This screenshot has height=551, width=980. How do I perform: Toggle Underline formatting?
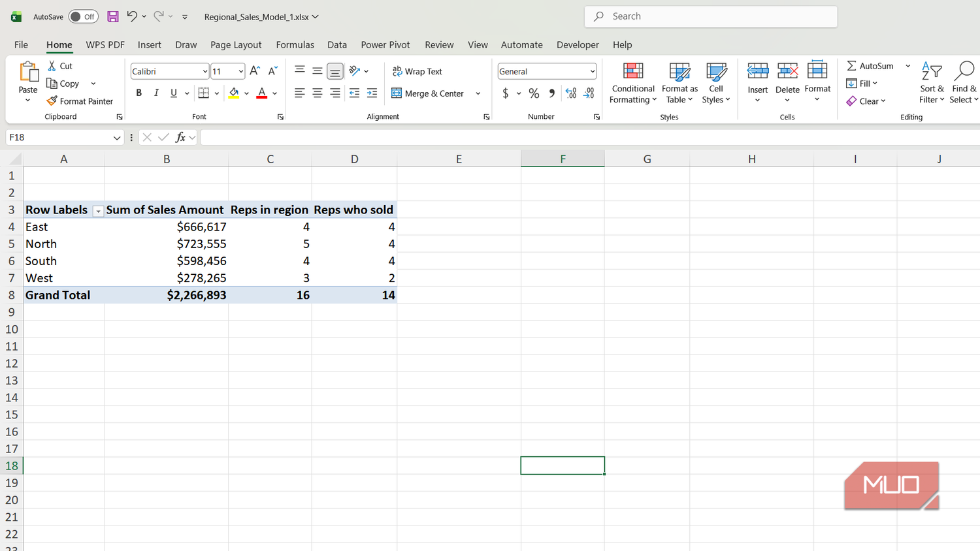pyautogui.click(x=174, y=93)
